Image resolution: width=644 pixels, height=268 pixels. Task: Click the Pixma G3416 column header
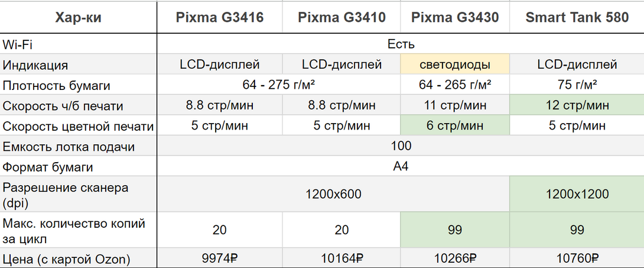pos(219,18)
